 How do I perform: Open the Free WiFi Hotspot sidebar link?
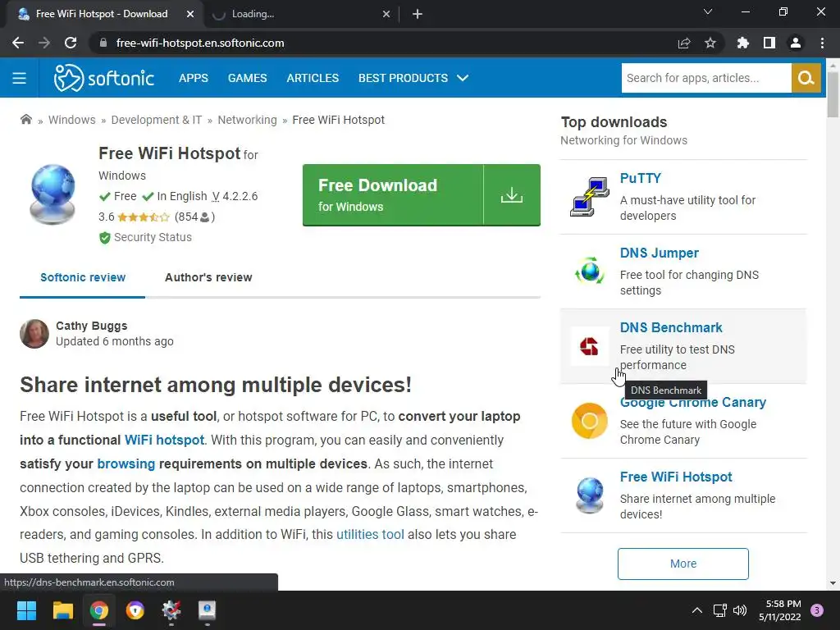tap(676, 477)
